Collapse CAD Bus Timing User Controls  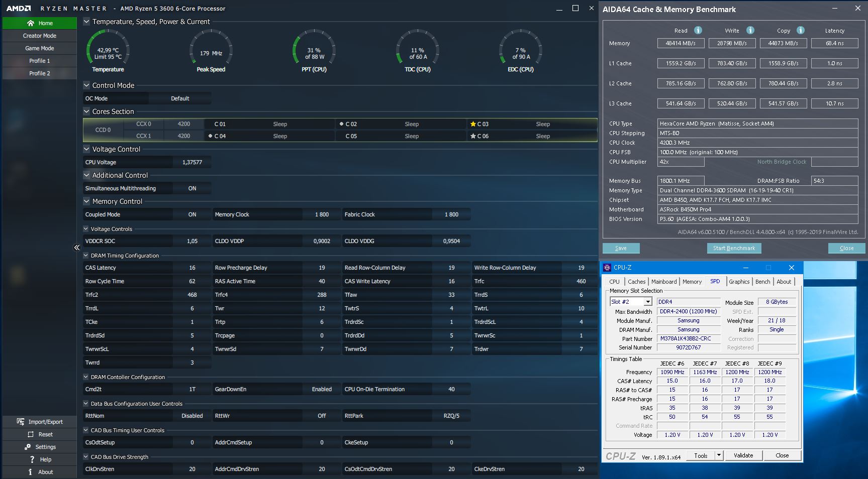tap(86, 430)
